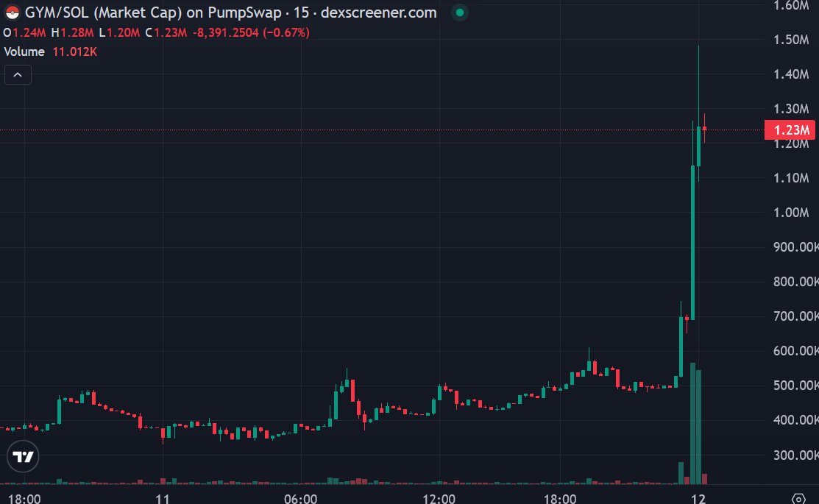The height and width of the screenshot is (504, 819).
Task: Click the chart title GYM/SOL (Market Cap)
Action: (x=104, y=13)
